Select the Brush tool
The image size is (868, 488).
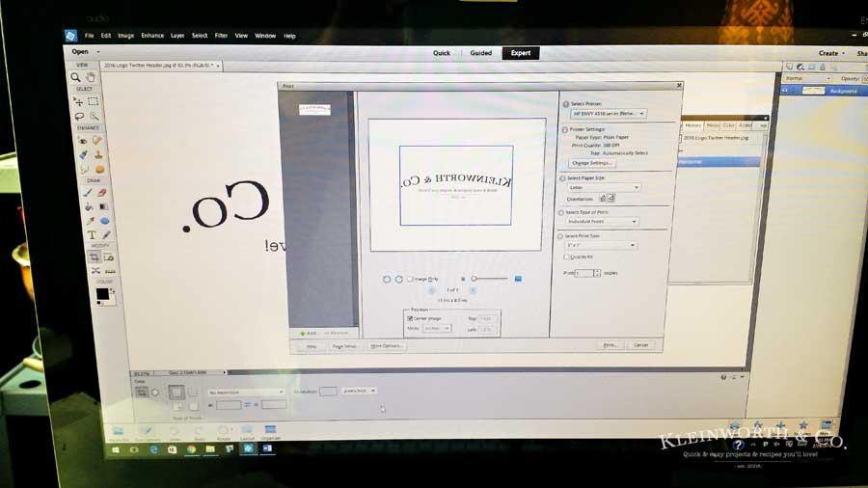[x=87, y=193]
